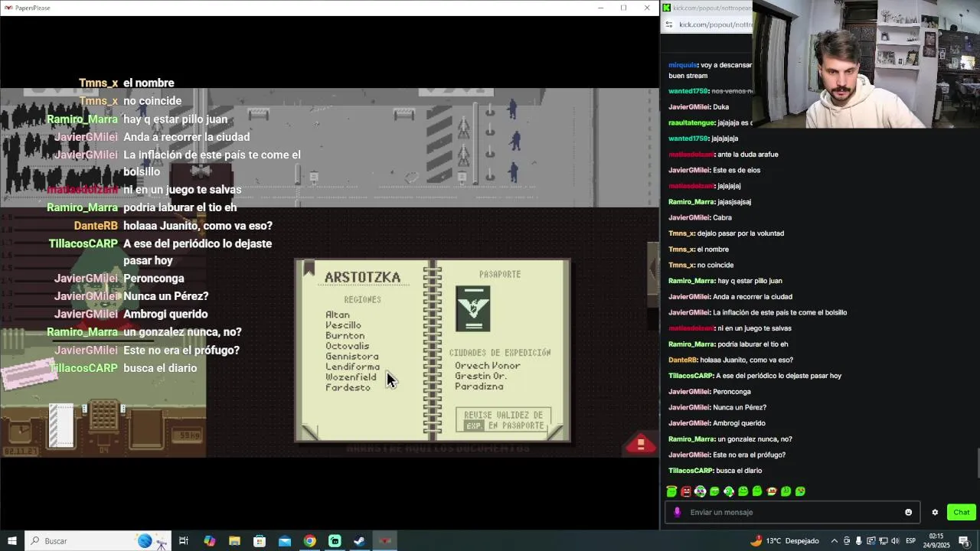Viewport: 980px width, 551px height.
Task: Click the Windows Start button
Action: click(11, 541)
